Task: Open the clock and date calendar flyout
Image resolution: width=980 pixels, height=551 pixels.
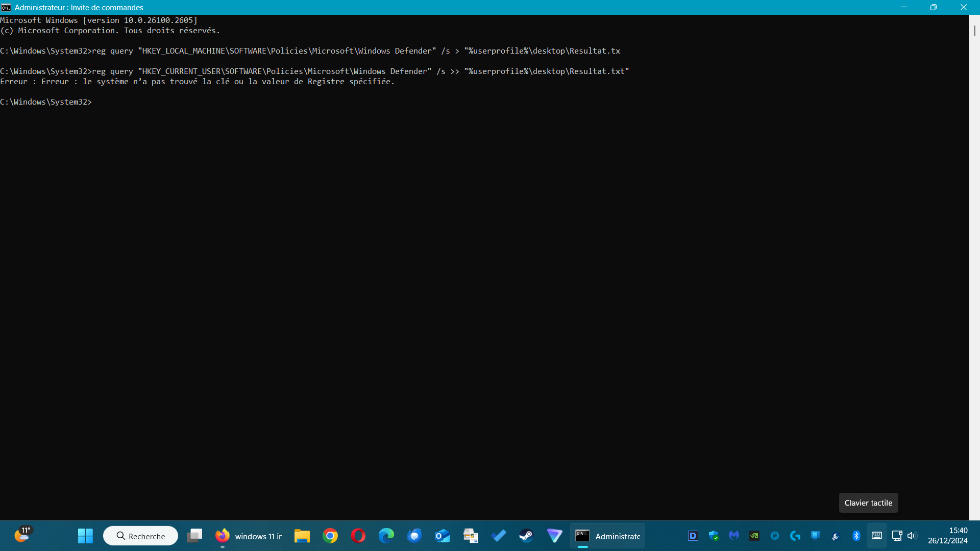Action: 947,536
